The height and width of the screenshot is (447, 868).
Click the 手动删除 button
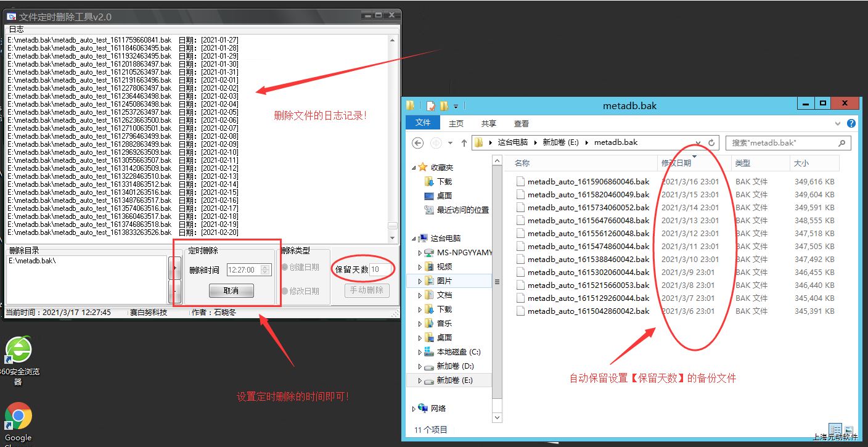[x=367, y=290]
